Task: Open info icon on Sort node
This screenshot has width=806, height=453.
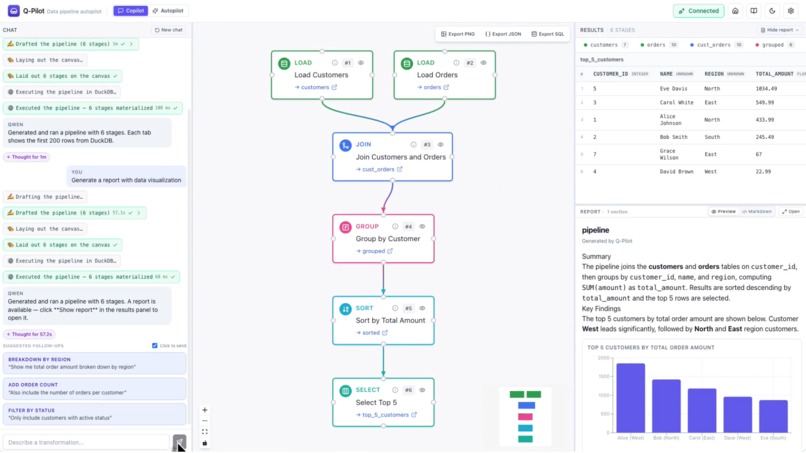Action: pyautogui.click(x=395, y=308)
